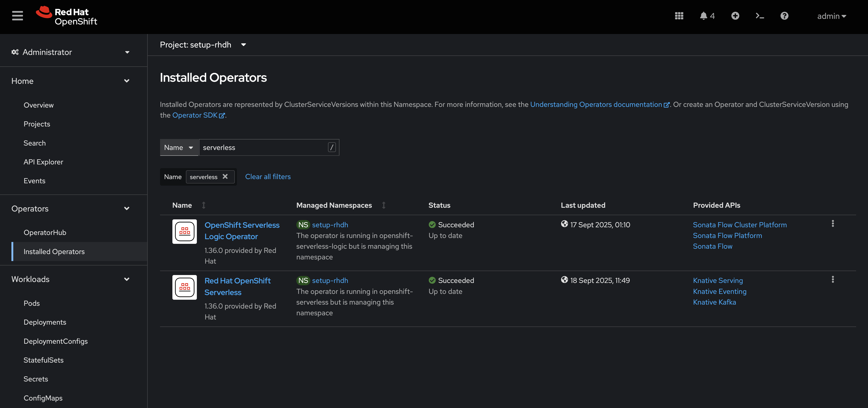Click Clear all filters link

coord(267,177)
